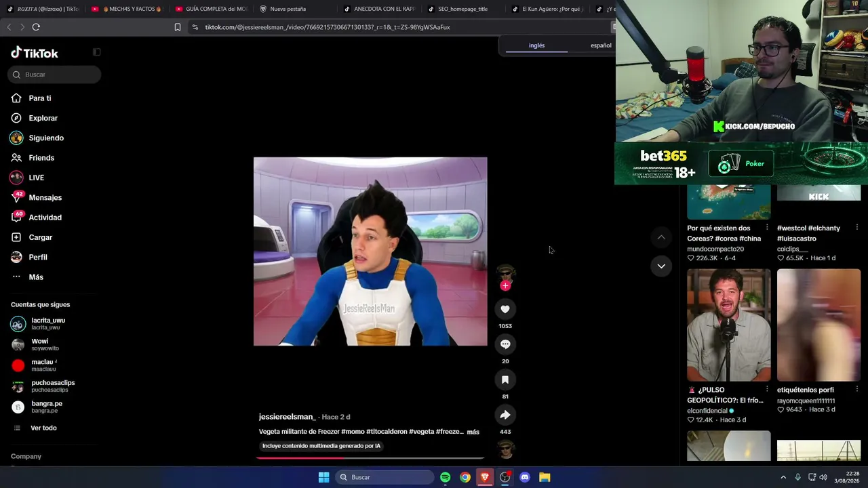Open the video's spinning sound disc
The height and width of the screenshot is (488, 868).
(505, 449)
